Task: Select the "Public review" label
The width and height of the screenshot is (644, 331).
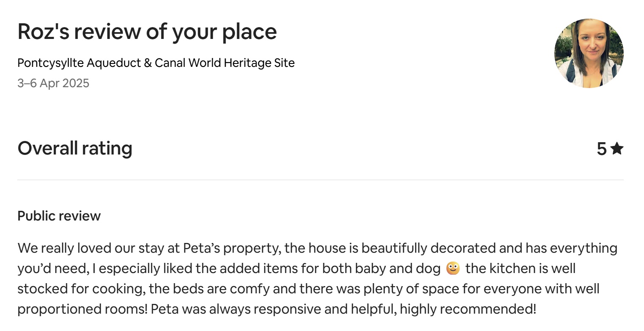Action: coord(59,216)
